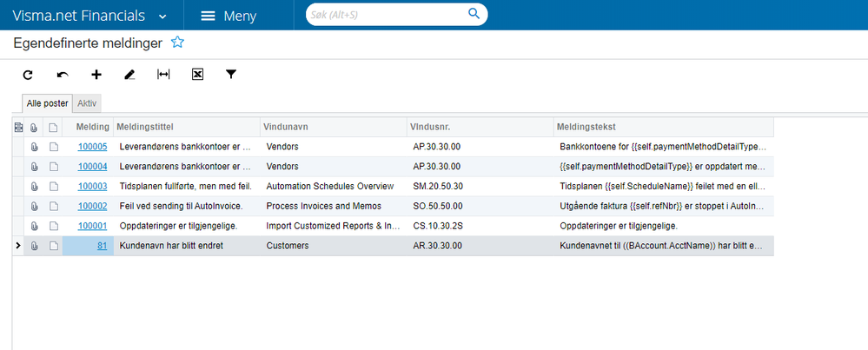Open the note icon for row 81
This screenshot has width=868, height=350.
point(53,246)
